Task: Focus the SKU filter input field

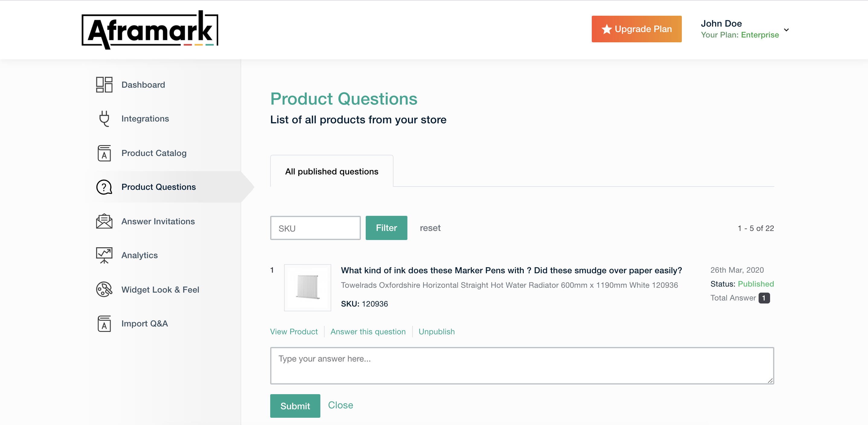Action: coord(315,228)
